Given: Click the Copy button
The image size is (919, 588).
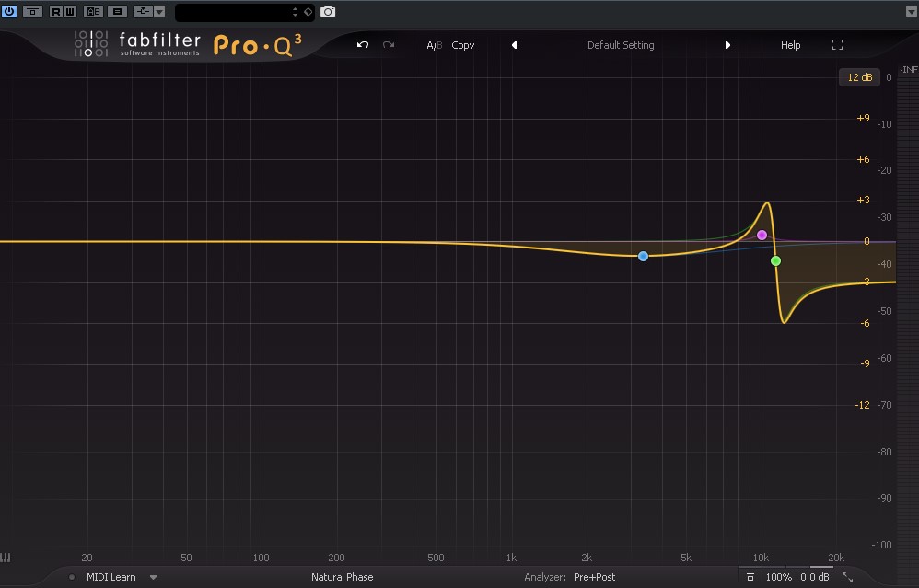Looking at the screenshot, I should click(x=462, y=45).
